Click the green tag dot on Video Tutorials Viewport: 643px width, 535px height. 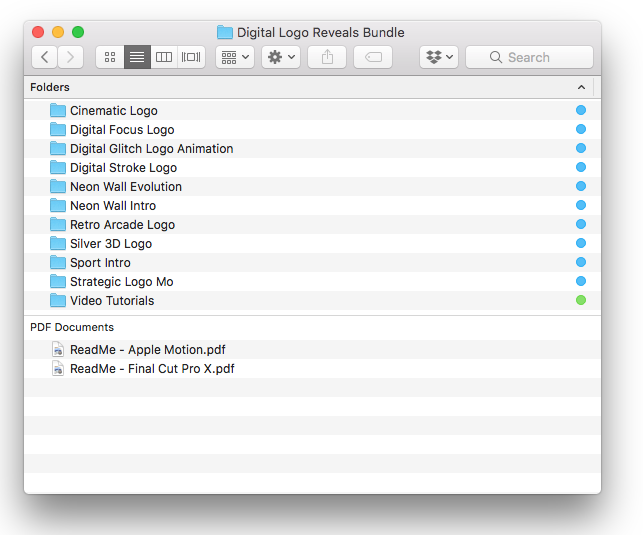pyautogui.click(x=581, y=300)
